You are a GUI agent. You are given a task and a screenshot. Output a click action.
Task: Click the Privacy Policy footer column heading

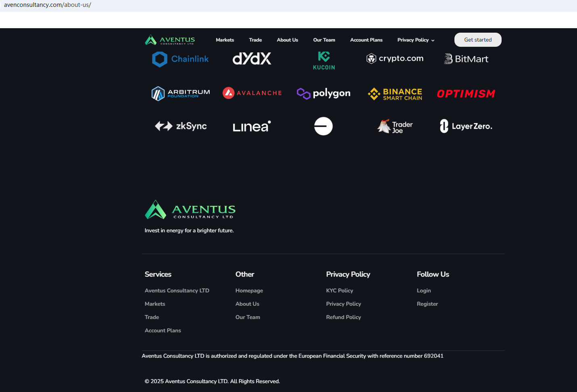point(348,274)
